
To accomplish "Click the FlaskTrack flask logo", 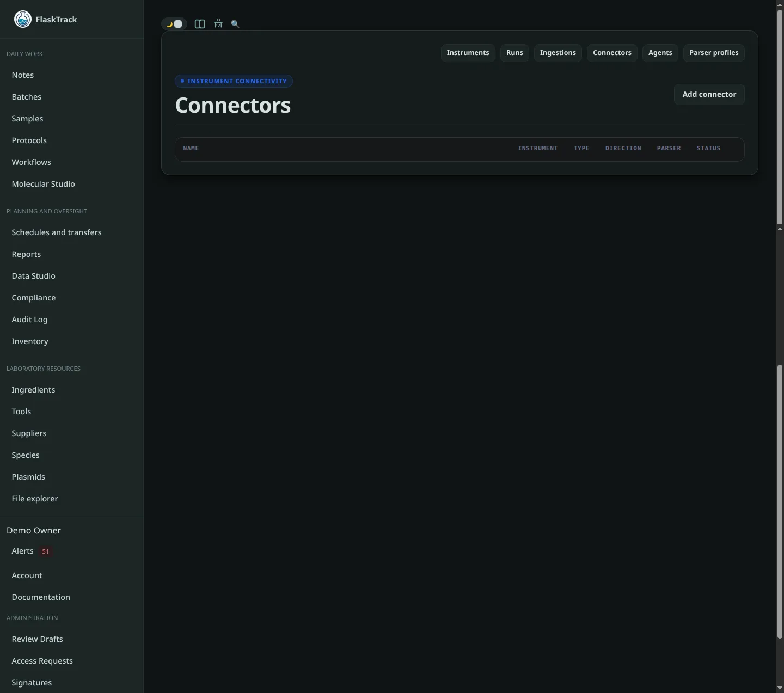I will point(22,19).
